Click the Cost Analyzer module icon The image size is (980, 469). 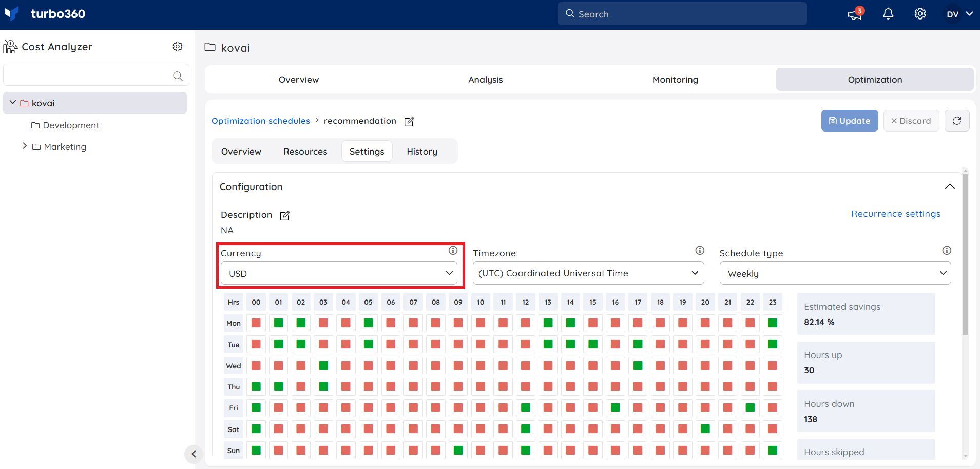[x=10, y=47]
